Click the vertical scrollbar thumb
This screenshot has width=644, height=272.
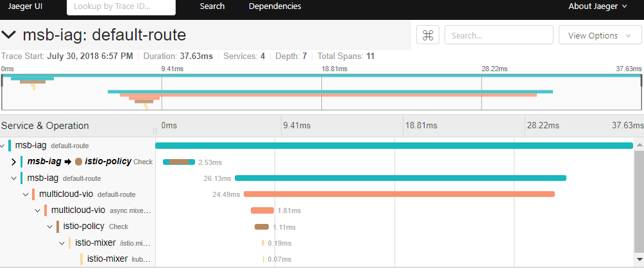tap(639, 201)
